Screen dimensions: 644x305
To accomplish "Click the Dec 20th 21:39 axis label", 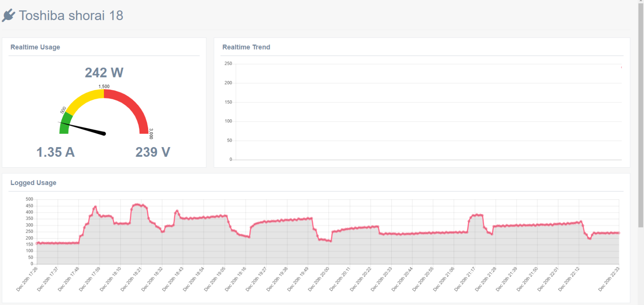I will 507,279.
